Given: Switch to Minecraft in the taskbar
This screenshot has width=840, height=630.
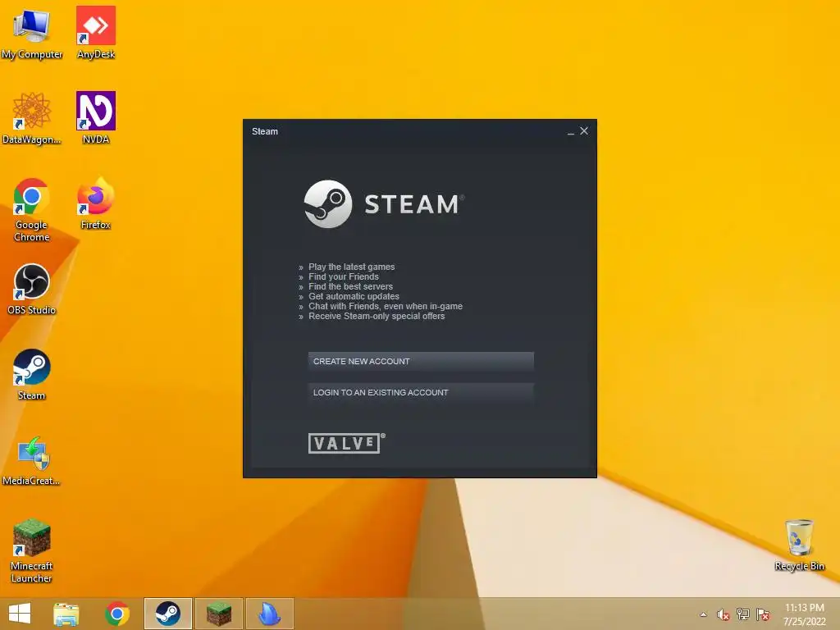Looking at the screenshot, I should coord(219,614).
